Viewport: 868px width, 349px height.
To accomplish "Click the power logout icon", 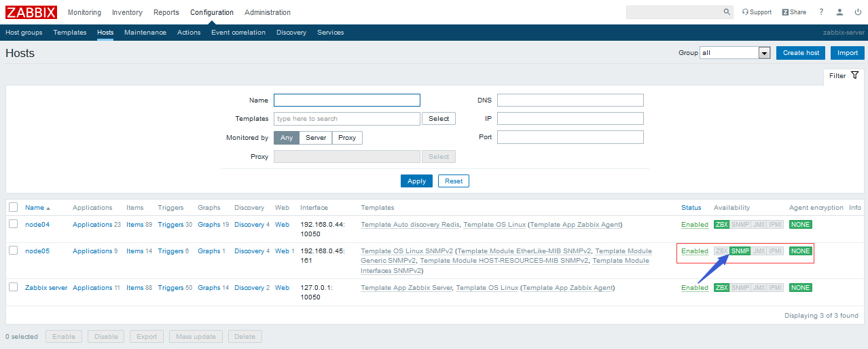I will point(858,12).
